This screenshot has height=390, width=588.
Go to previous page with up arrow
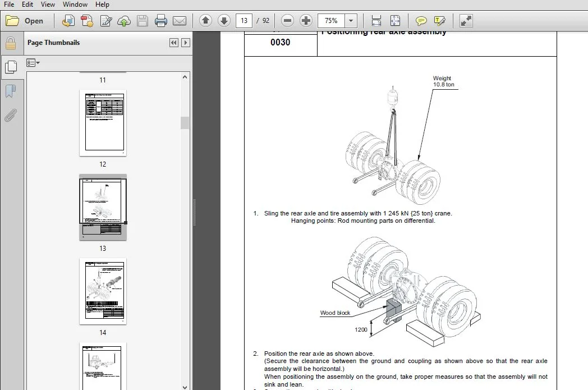coord(205,21)
